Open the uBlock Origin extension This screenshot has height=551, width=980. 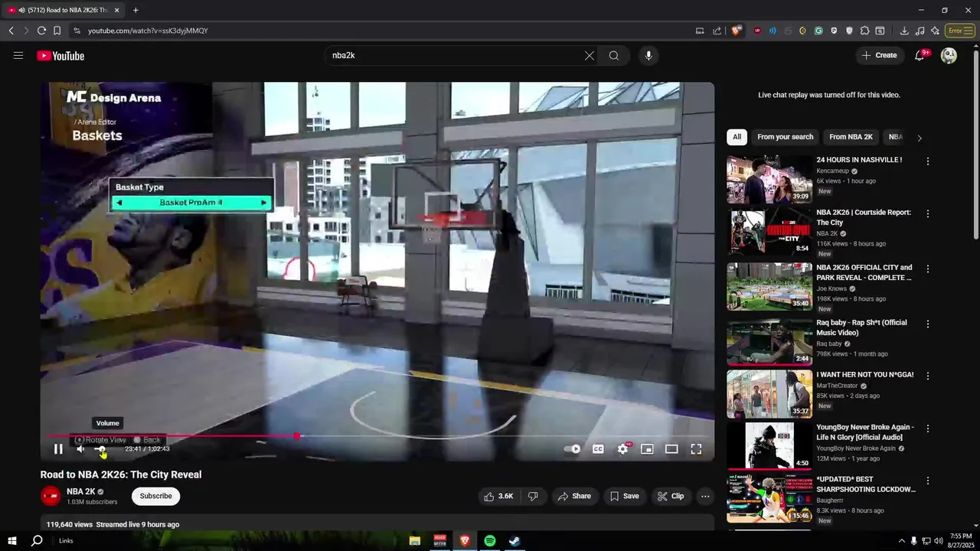coord(758,31)
